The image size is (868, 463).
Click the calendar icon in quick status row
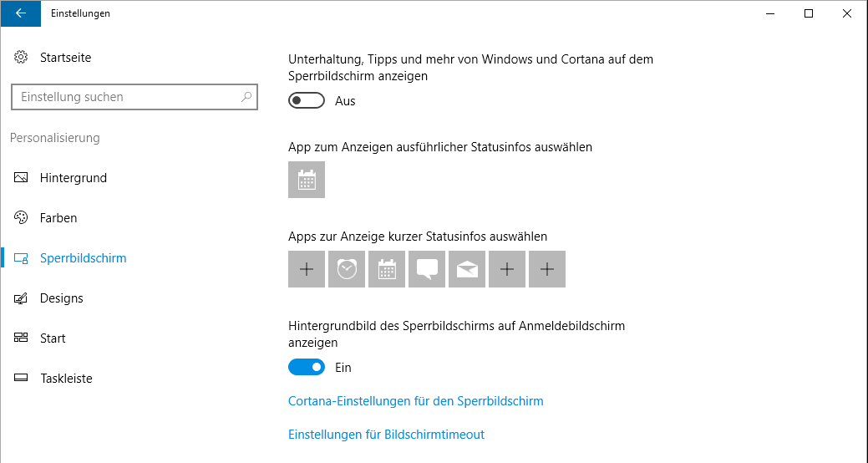coord(387,269)
